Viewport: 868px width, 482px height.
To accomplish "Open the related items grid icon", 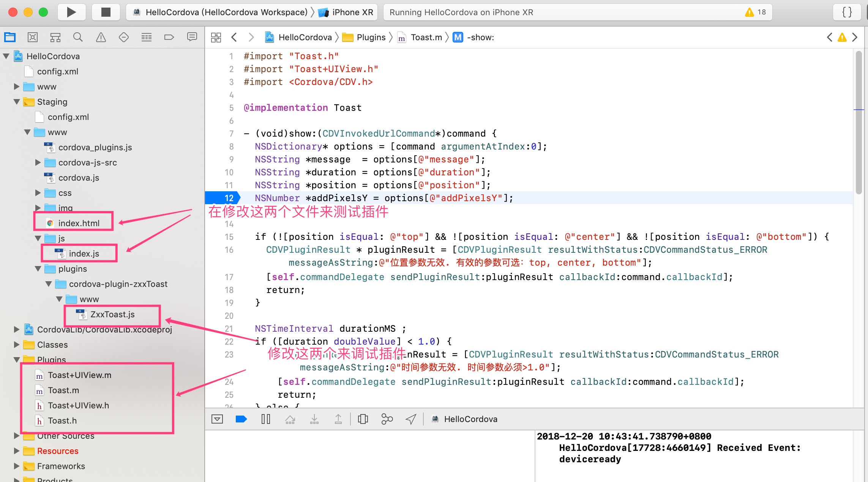I will click(216, 37).
